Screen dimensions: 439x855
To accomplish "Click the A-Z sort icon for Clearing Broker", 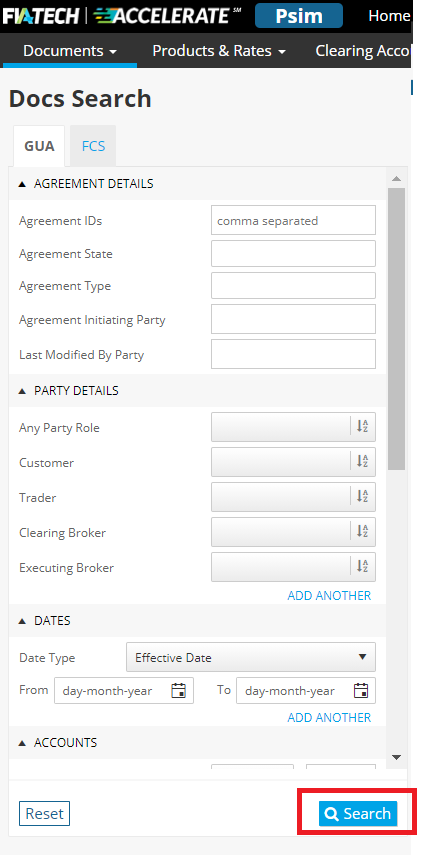I will 363,532.
